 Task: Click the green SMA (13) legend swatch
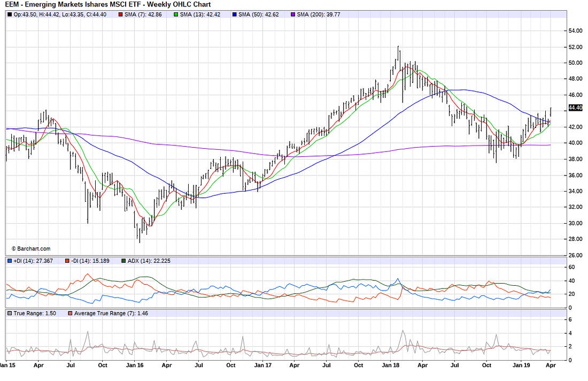click(176, 14)
